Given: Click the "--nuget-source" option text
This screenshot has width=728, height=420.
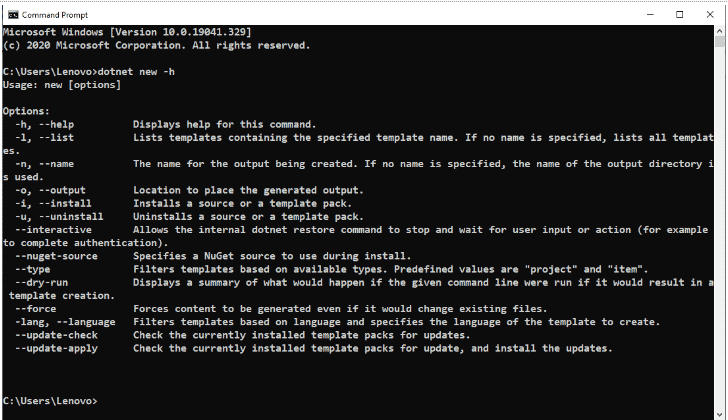Looking at the screenshot, I should [56, 256].
